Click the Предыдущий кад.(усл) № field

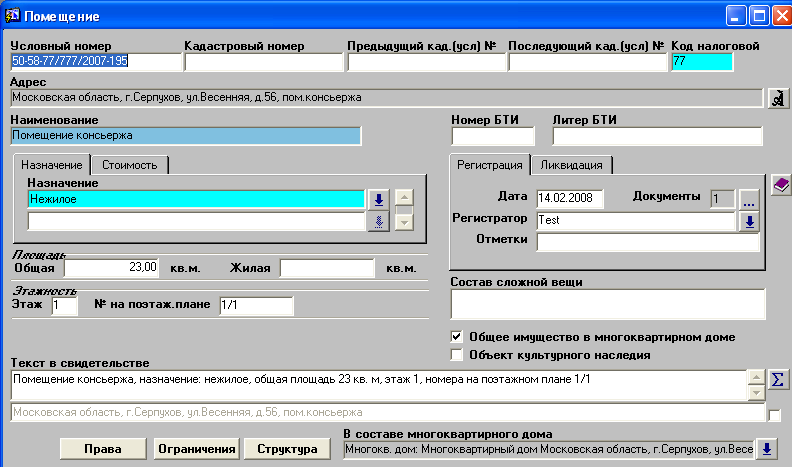(x=427, y=62)
